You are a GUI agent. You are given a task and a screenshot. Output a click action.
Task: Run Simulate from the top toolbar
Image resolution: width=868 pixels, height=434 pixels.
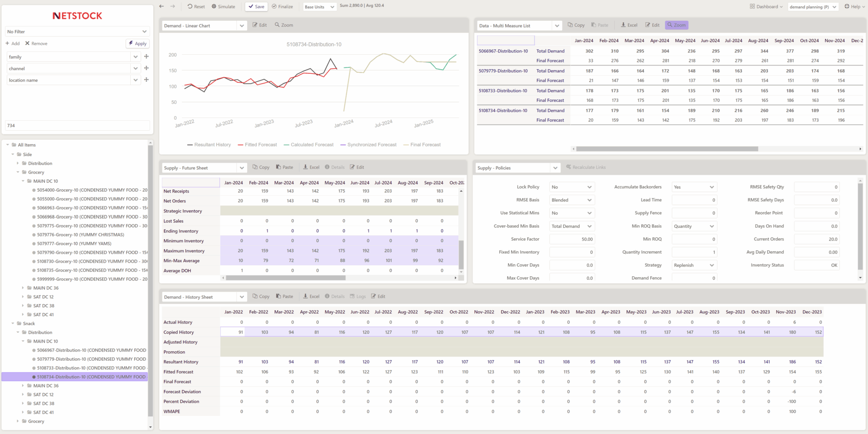click(x=223, y=7)
